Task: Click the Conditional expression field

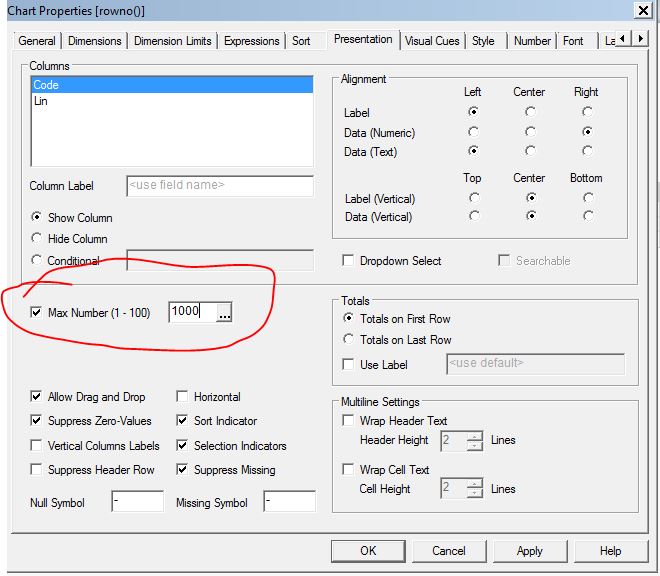Action: pos(220,260)
